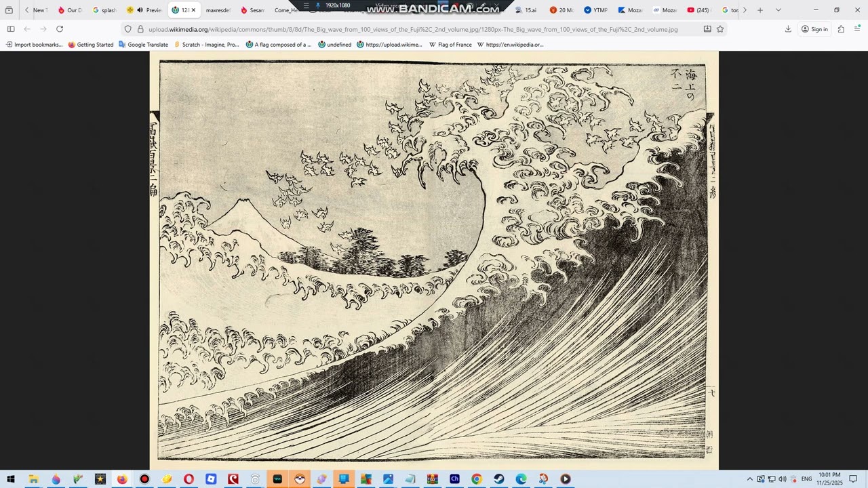The width and height of the screenshot is (868, 488).
Task: Open the Getting Started bookmark
Action: 91,45
